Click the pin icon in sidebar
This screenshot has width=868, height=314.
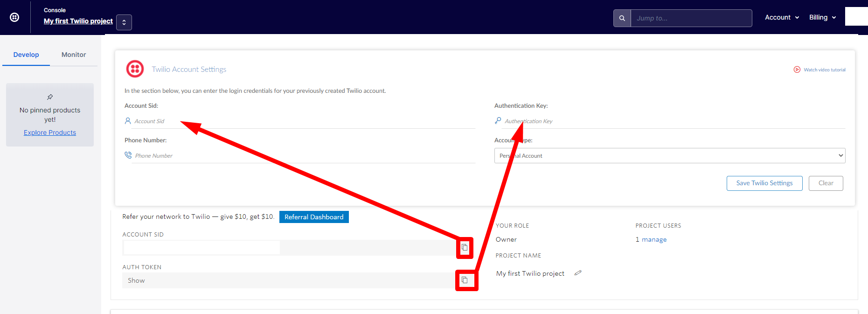tap(50, 97)
